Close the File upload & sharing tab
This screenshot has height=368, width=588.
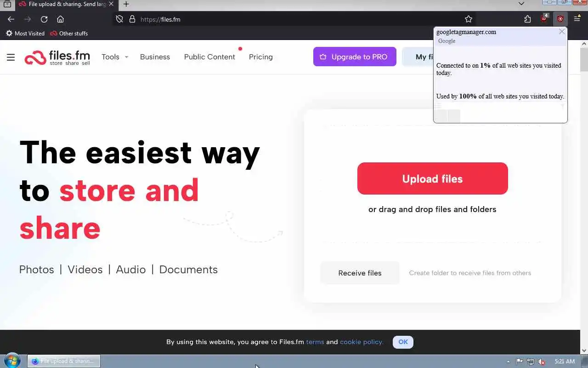click(x=111, y=4)
